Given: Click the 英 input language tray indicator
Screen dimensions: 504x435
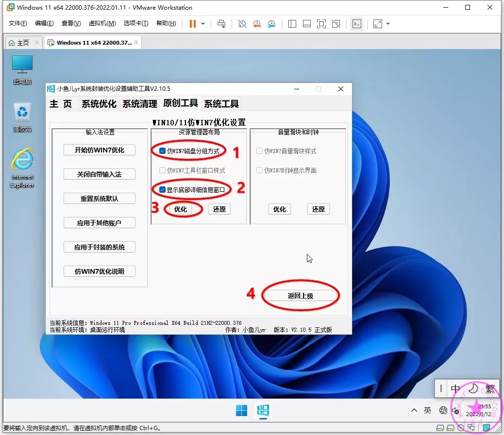Looking at the screenshot, I should (427, 410).
